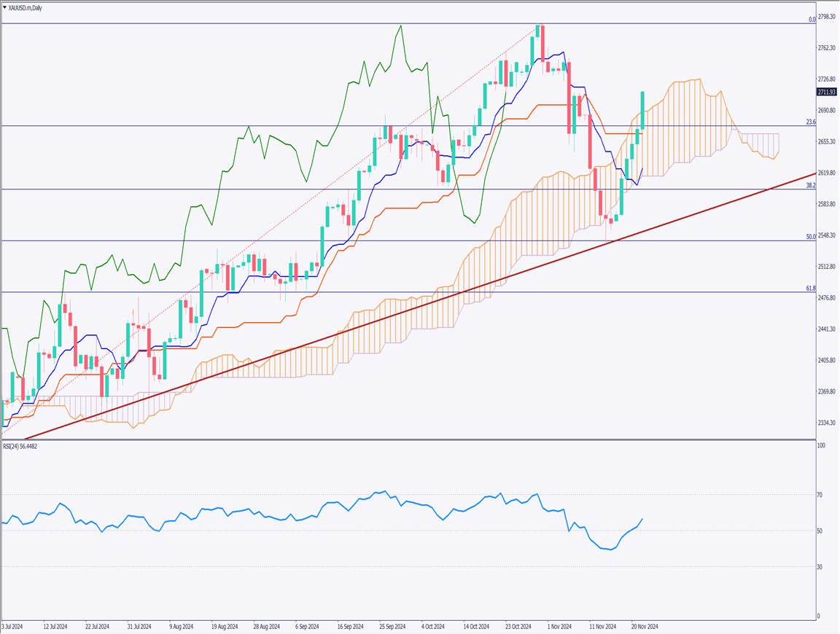
Task: Select the Fibonacci 61.8 level label
Action: pos(811,289)
